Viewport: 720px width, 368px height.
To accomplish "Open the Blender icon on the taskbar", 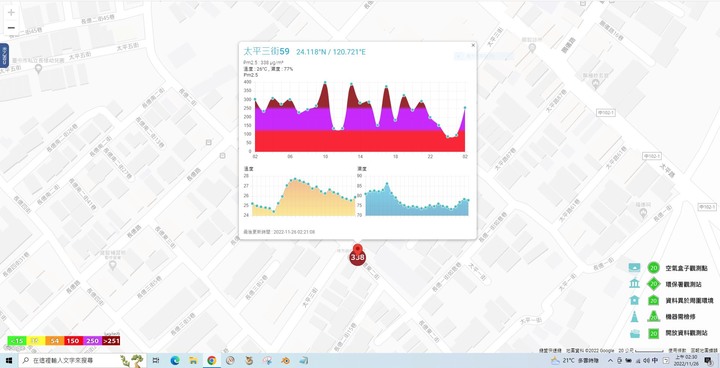I will coord(286,361).
